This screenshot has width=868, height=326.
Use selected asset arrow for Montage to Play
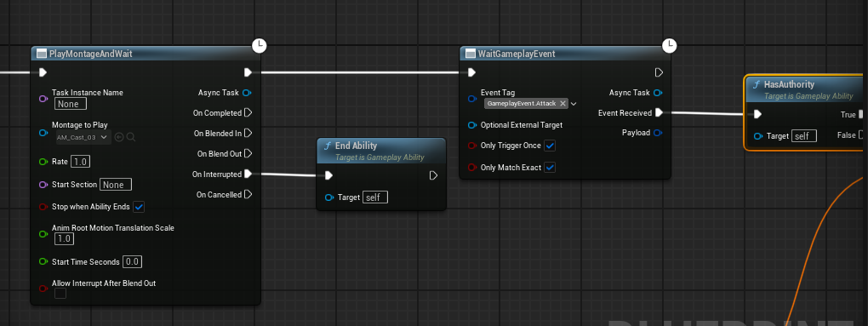119,137
